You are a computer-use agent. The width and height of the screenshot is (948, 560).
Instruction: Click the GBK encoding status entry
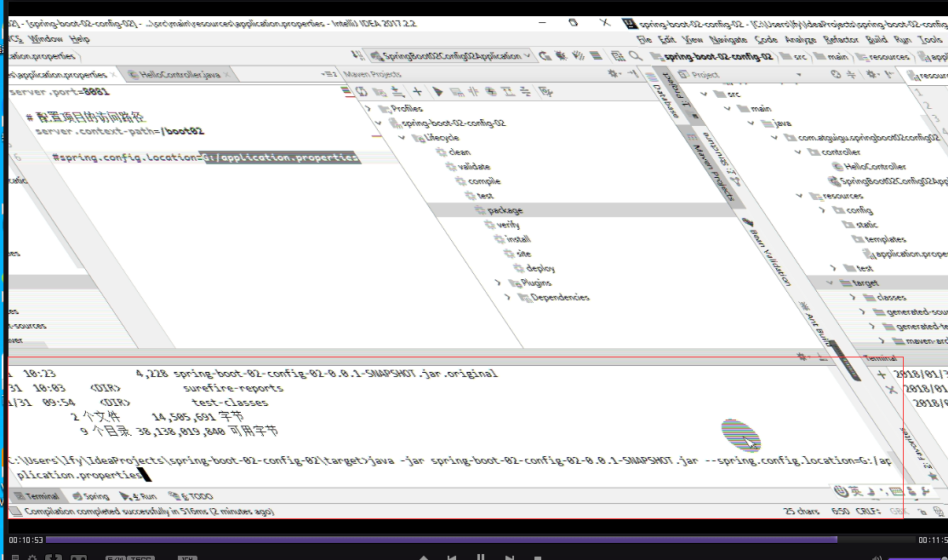click(x=899, y=511)
